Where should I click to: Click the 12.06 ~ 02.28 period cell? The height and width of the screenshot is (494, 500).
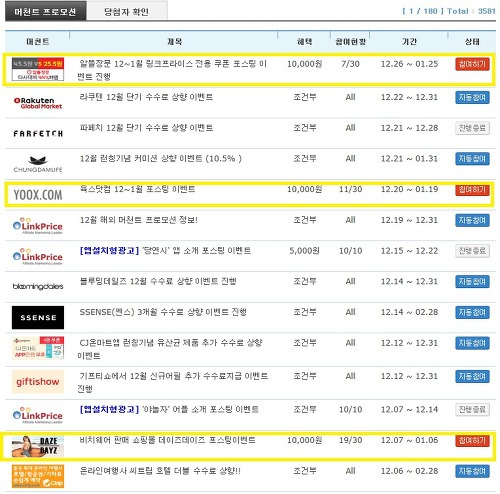(x=409, y=471)
